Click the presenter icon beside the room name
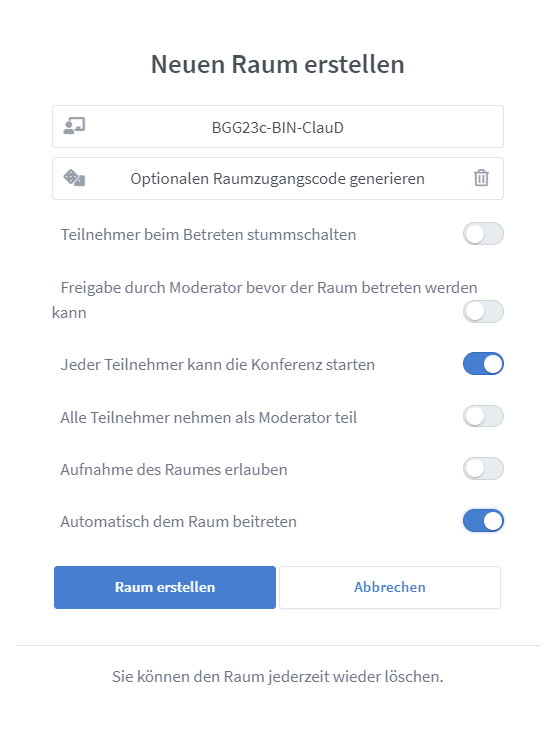This screenshot has width=556, height=739. click(x=74, y=126)
